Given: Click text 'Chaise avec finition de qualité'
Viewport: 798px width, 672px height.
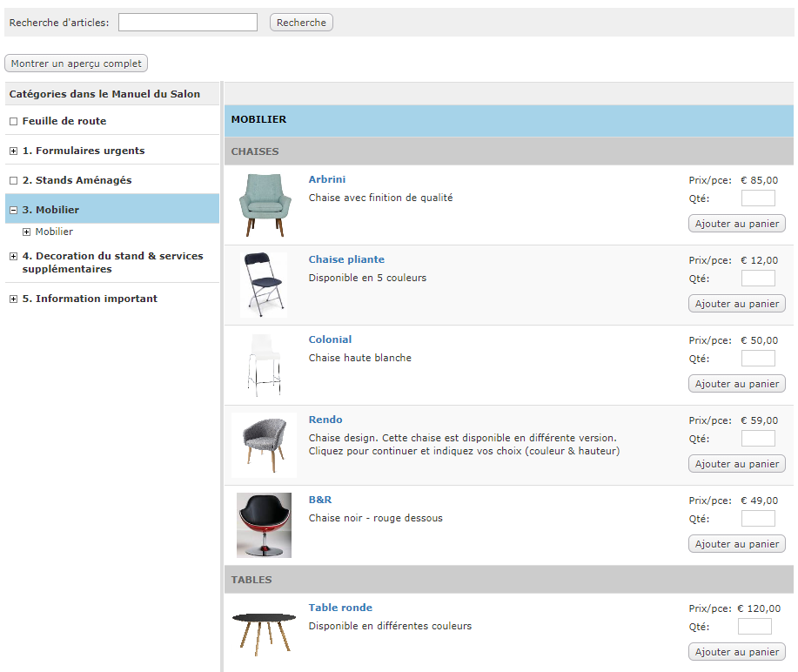Looking at the screenshot, I should (380, 198).
